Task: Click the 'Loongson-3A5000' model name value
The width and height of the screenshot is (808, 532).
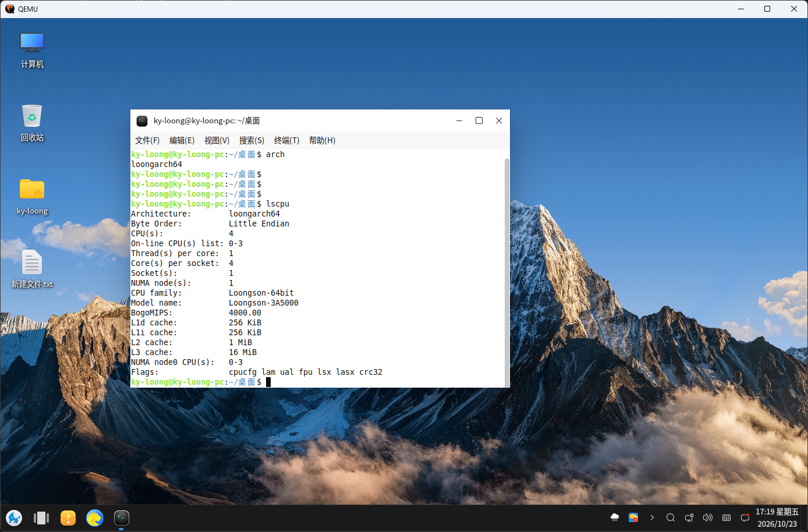Action: click(264, 303)
